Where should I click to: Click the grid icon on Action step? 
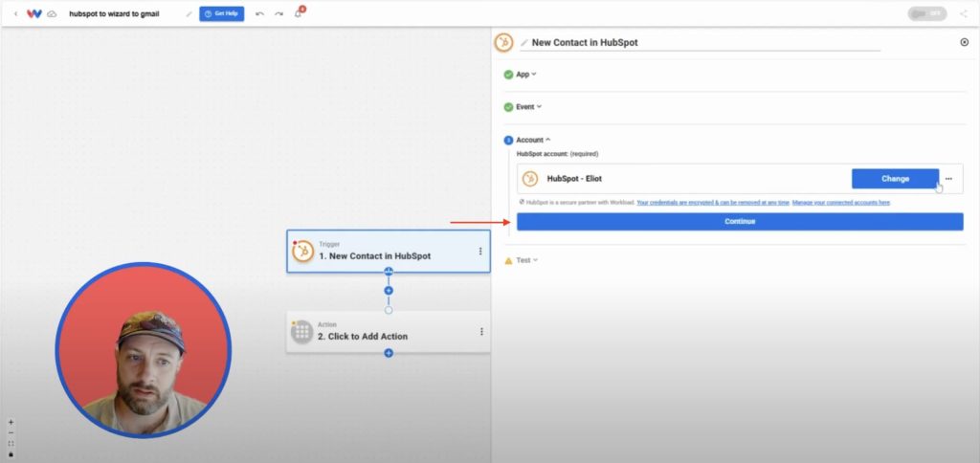pyautogui.click(x=301, y=332)
